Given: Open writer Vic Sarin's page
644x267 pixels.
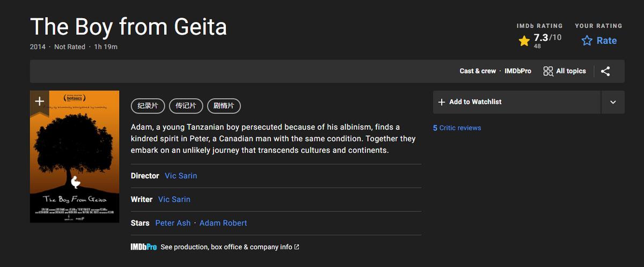Looking at the screenshot, I should pyautogui.click(x=174, y=199).
